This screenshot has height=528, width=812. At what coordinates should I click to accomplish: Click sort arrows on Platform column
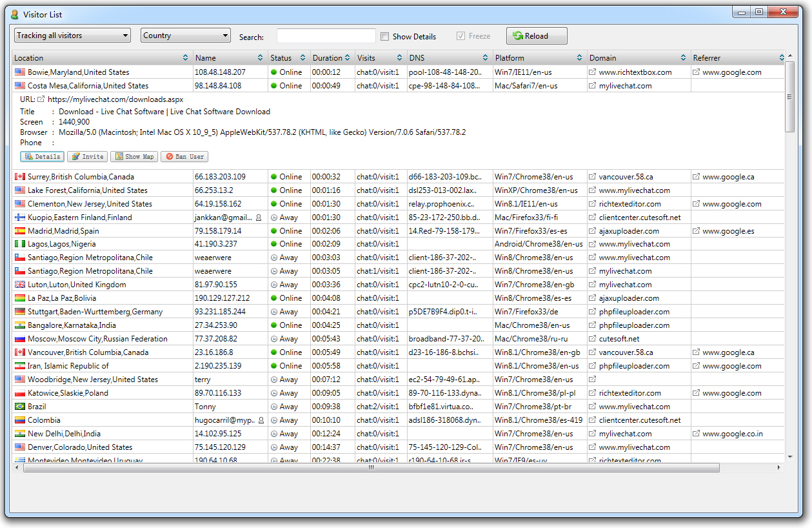point(579,58)
